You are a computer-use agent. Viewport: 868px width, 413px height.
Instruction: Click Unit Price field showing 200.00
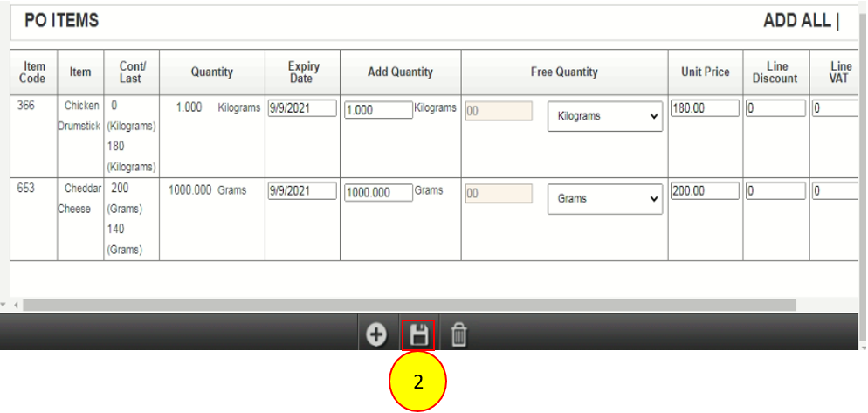click(705, 191)
